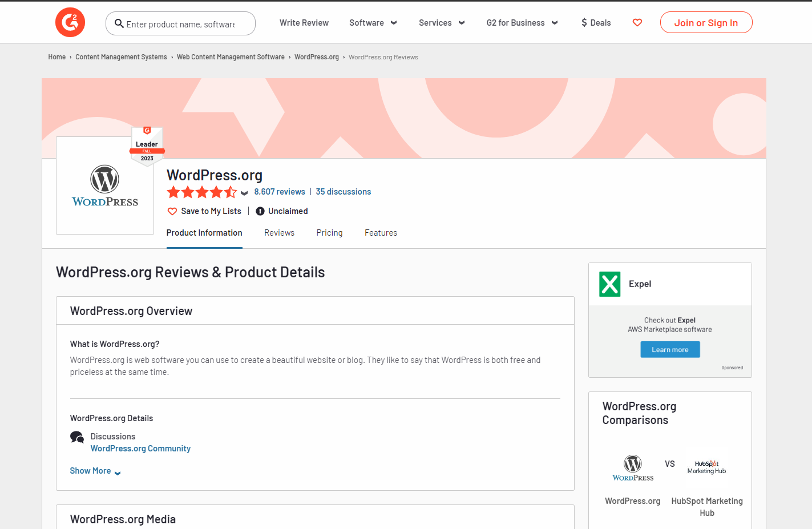Image resolution: width=812 pixels, height=529 pixels.
Task: Click the Leader Fall 2023 badge
Action: tap(147, 146)
